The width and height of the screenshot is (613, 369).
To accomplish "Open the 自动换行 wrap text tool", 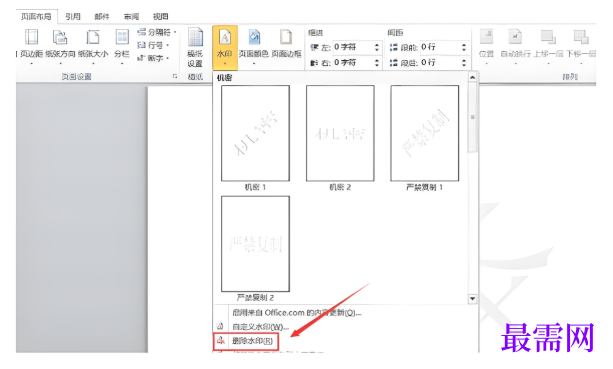I will click(x=515, y=46).
